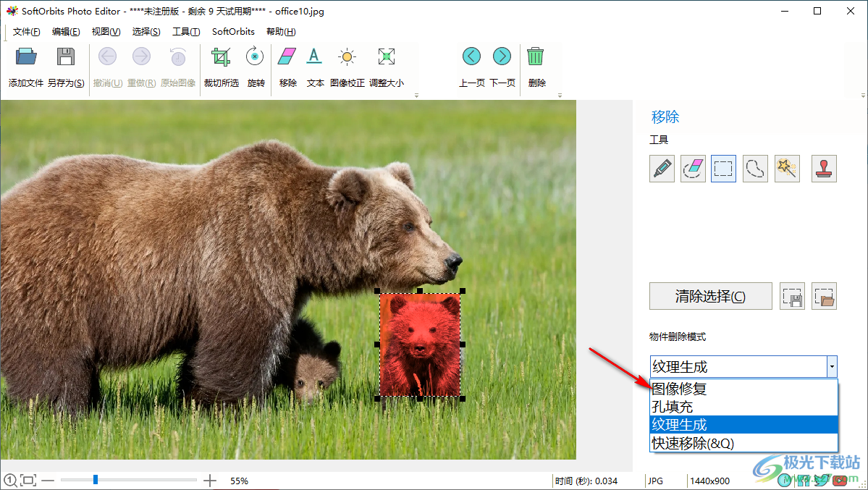Select the rectangular selection tool
This screenshot has width=868, height=490.
point(723,168)
